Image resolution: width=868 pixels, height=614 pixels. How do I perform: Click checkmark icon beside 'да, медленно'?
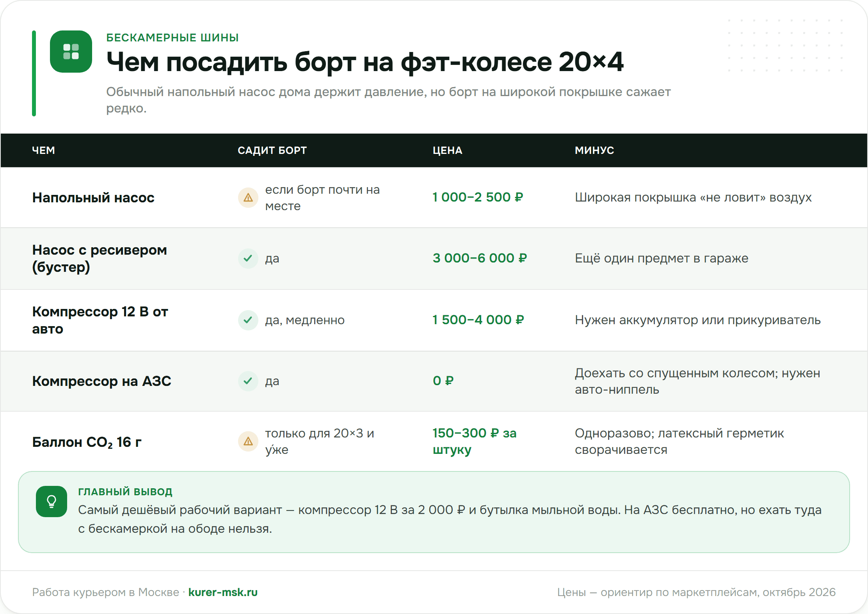(x=248, y=320)
